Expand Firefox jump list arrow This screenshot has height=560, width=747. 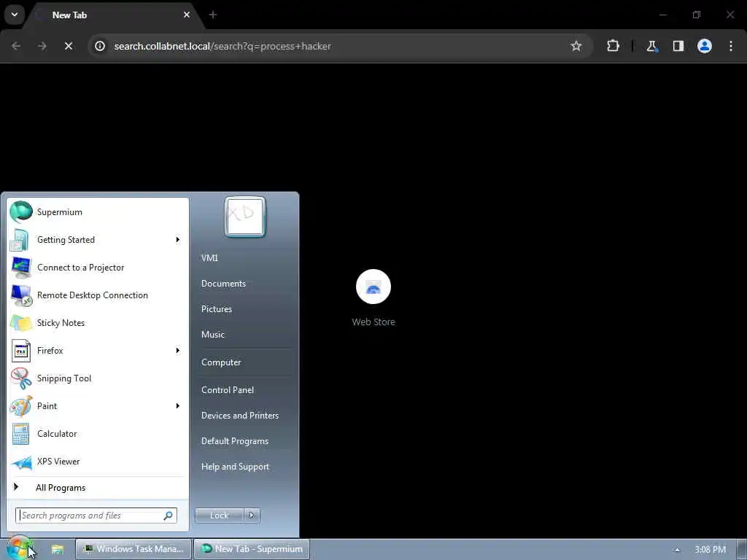(x=178, y=351)
